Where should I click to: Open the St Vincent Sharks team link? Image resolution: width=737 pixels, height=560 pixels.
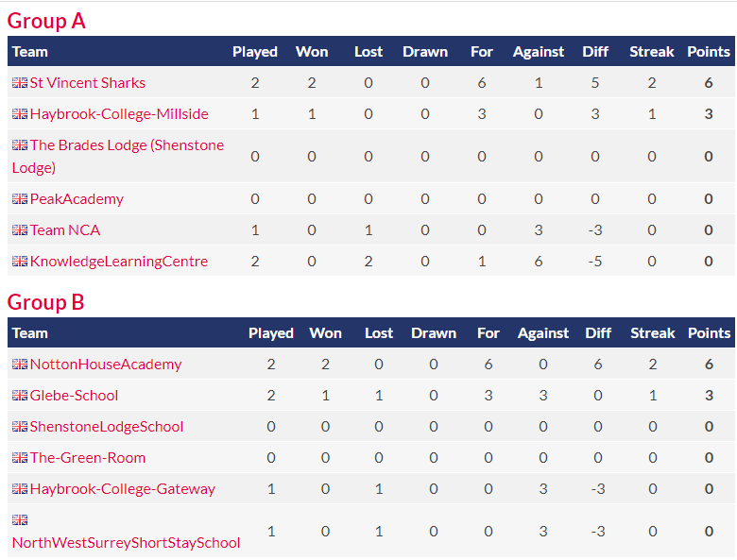point(88,83)
